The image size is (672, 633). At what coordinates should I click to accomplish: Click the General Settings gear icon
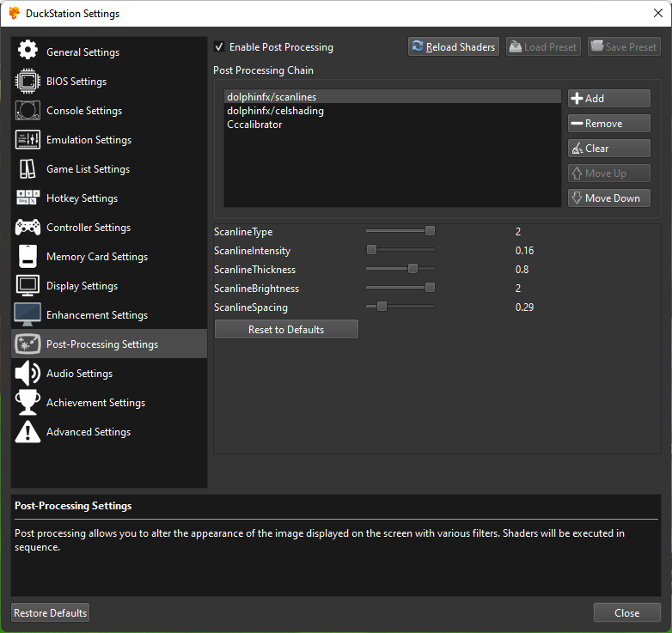pyautogui.click(x=27, y=51)
